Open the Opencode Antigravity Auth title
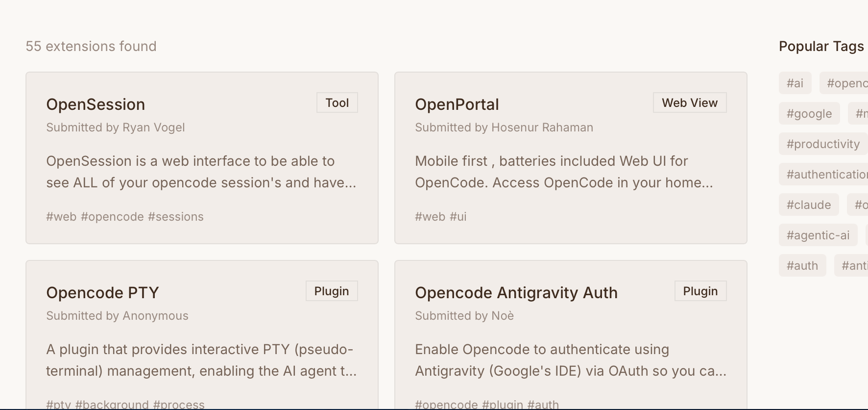Viewport: 868px width, 410px height. coord(516,293)
